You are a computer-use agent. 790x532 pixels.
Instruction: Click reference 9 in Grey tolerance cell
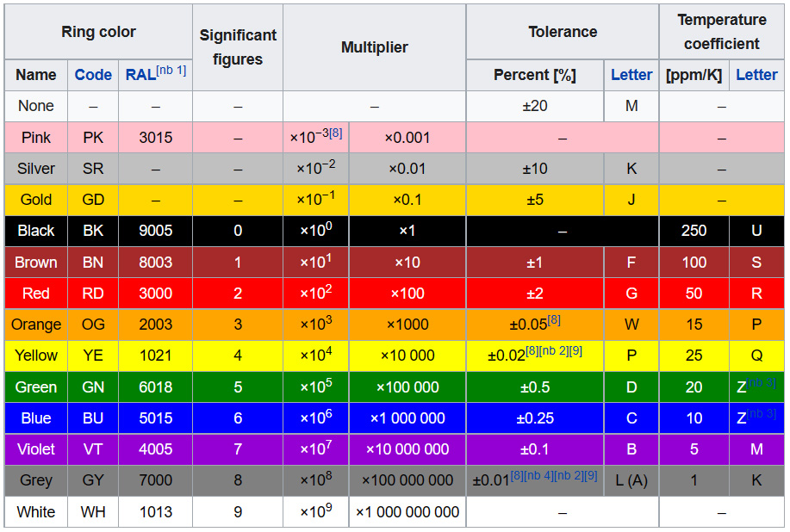(590, 478)
